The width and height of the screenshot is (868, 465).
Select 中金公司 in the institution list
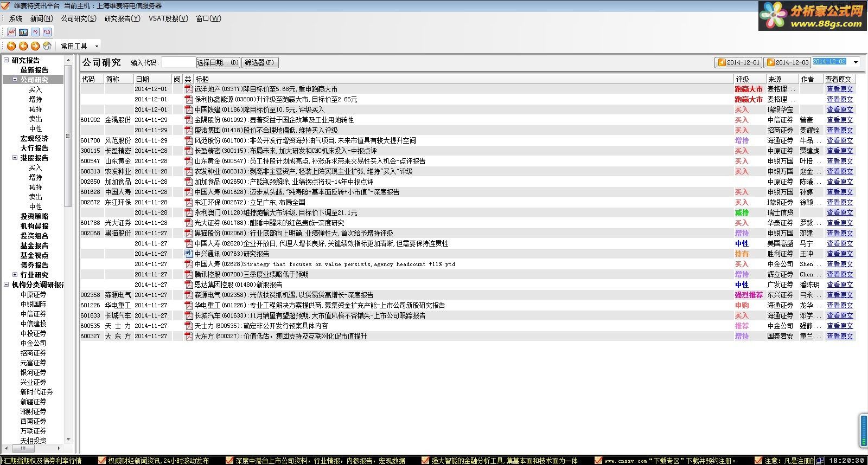pos(34,343)
